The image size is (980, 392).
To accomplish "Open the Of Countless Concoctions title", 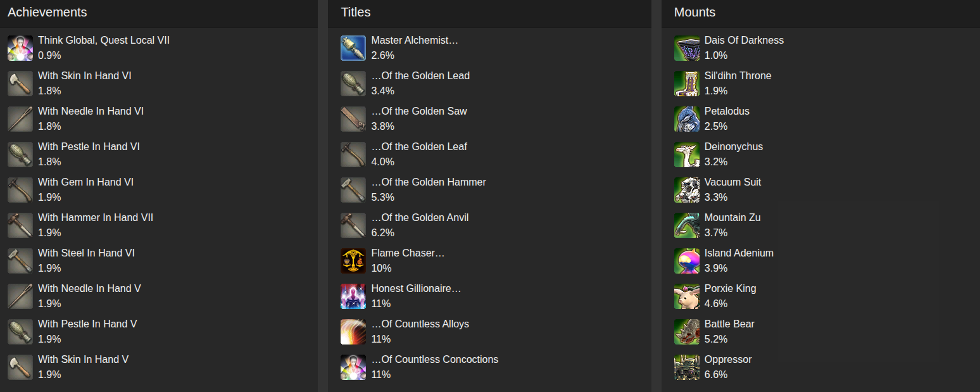I will tap(435, 360).
